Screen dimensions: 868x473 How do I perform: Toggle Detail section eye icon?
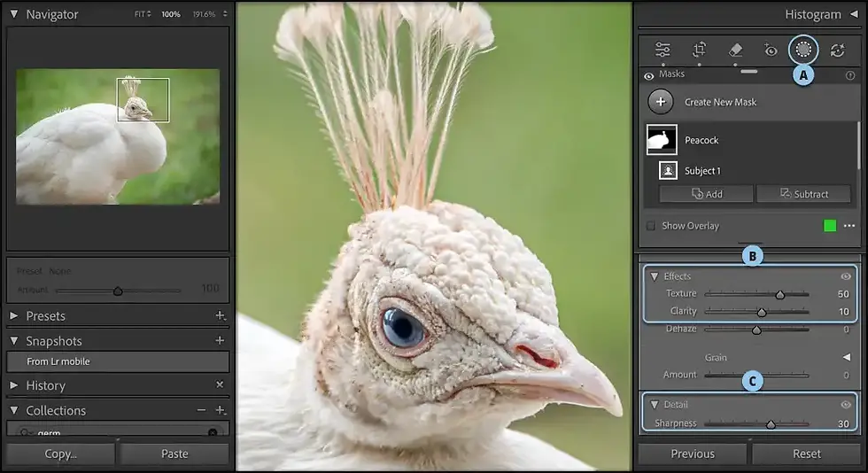[846, 405]
